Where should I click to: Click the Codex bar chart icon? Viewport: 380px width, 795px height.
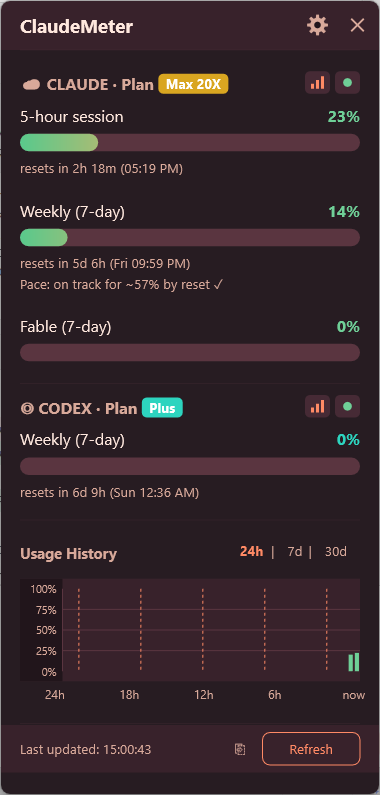tap(318, 407)
